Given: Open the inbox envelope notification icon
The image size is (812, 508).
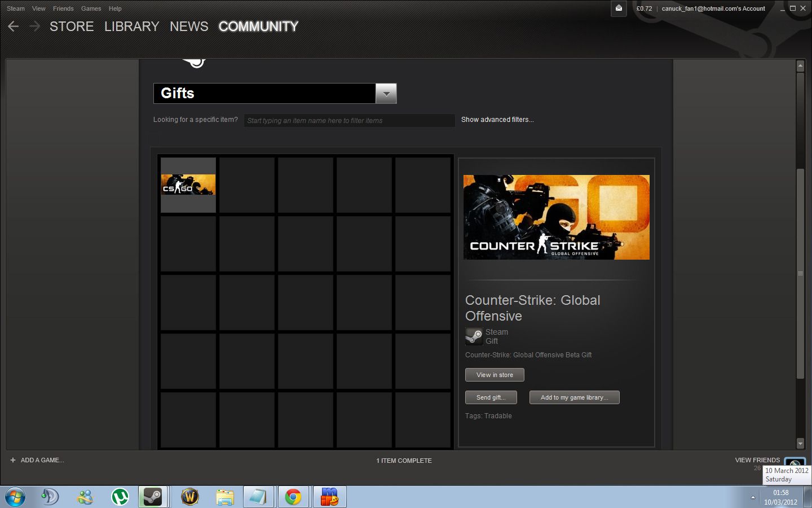Looking at the screenshot, I should [x=619, y=8].
